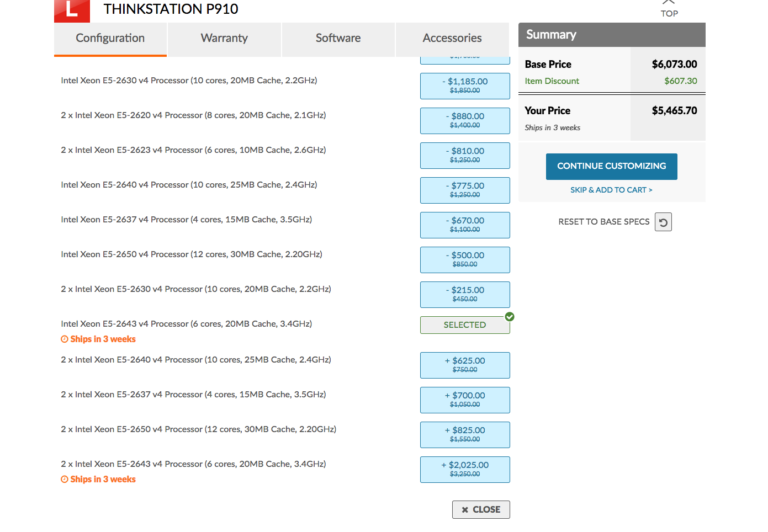Open the Warranty tab

point(224,39)
